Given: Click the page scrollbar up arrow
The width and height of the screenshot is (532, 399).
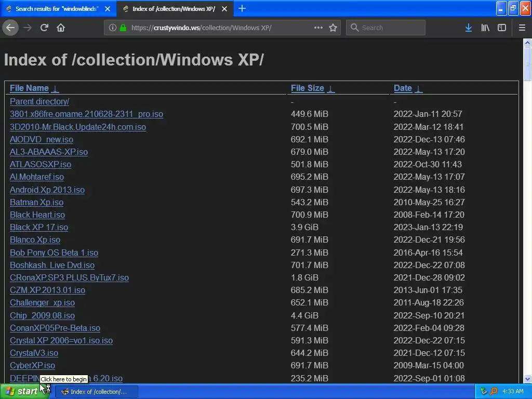Looking at the screenshot, I should 527,43.
